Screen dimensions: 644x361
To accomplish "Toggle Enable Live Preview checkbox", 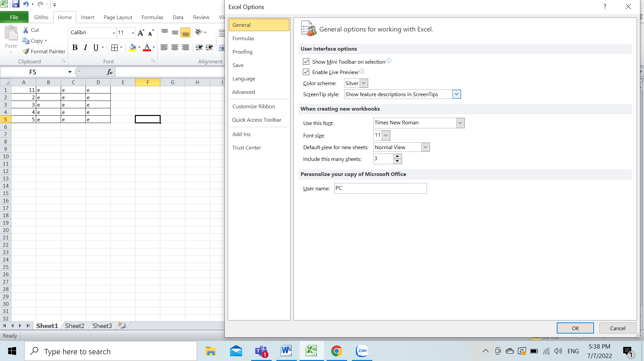I will 306,72.
